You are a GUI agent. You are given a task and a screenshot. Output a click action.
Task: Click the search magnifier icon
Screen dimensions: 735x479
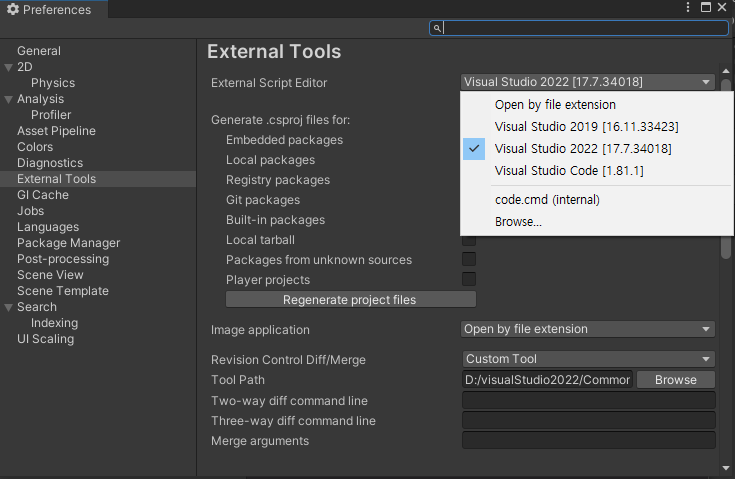(437, 29)
